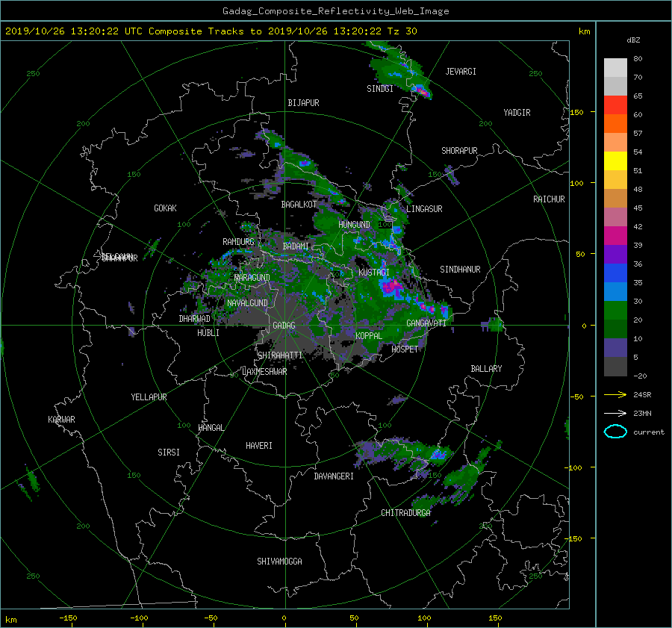Screen dimensions: 672x628
Task: Click the storm cell east of SINDGI
Action: pyautogui.click(x=422, y=91)
